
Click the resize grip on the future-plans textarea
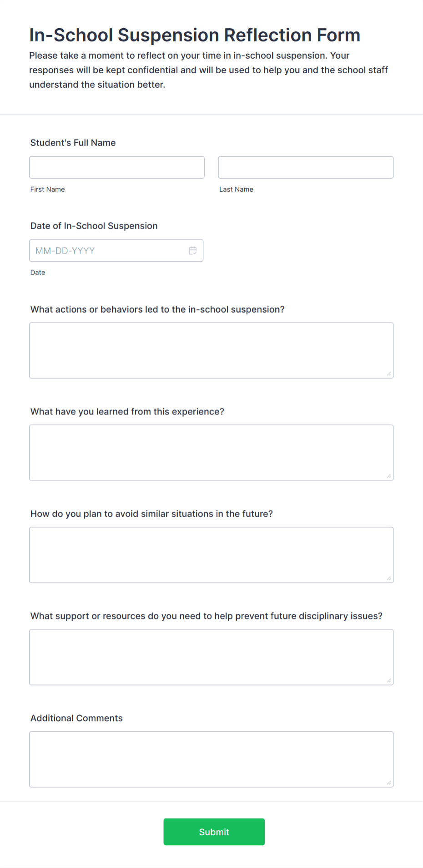pos(390,579)
